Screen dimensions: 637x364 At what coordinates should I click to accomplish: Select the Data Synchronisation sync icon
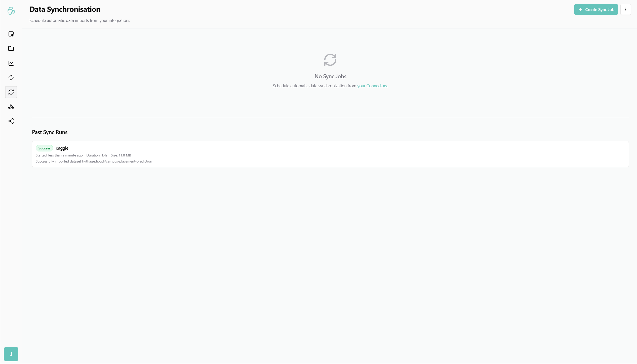pos(11,92)
